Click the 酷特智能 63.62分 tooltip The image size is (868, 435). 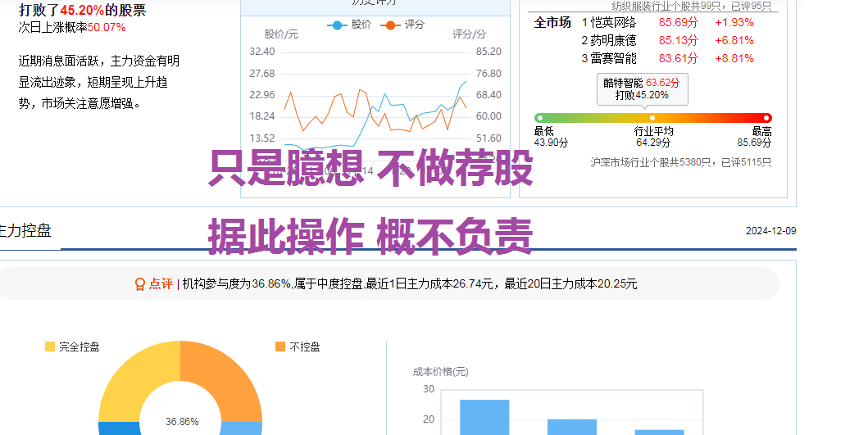[642, 89]
